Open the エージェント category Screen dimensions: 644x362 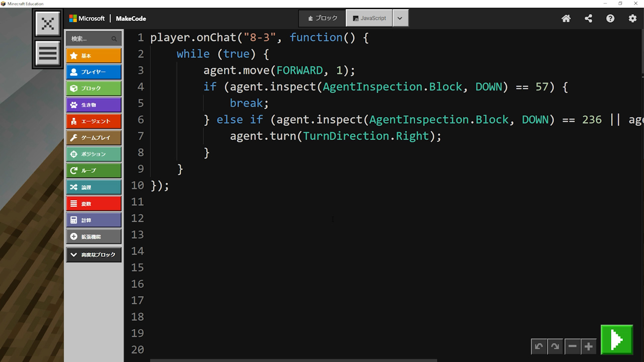pyautogui.click(x=94, y=121)
